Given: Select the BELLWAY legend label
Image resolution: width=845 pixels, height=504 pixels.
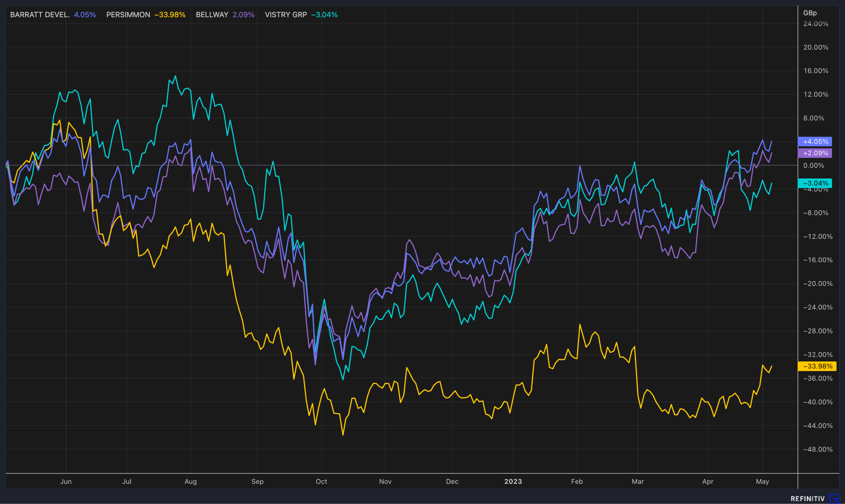Looking at the screenshot, I should tap(212, 15).
